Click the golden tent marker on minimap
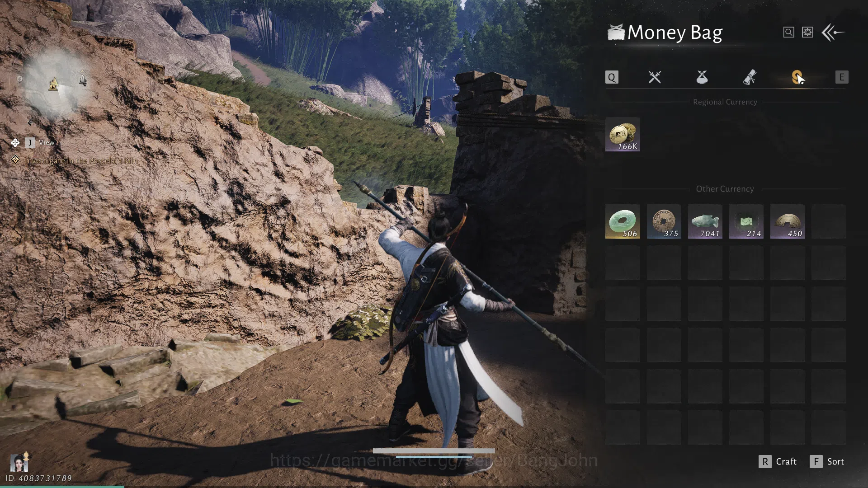Viewport: 868px width, 488px height. (54, 84)
